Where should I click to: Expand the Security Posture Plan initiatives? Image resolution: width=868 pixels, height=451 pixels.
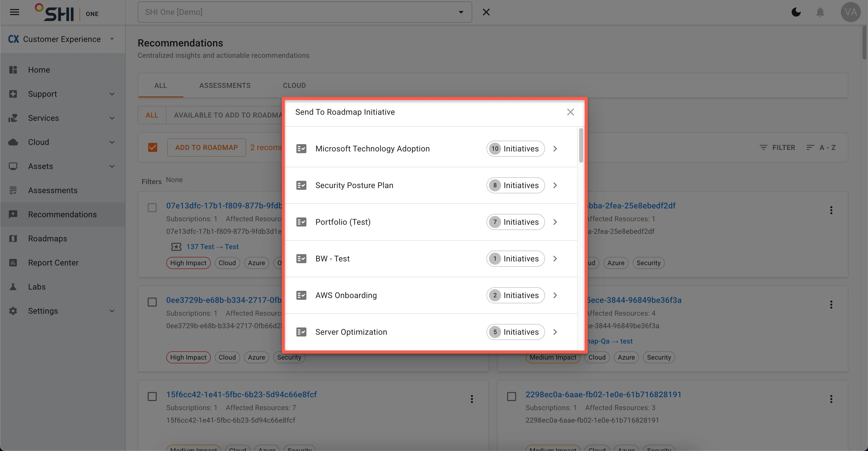[555, 185]
